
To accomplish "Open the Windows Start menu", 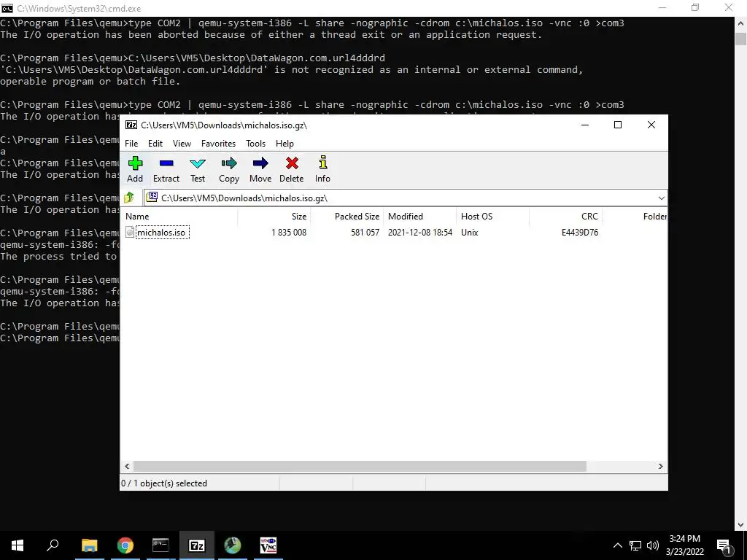I will tap(18, 545).
